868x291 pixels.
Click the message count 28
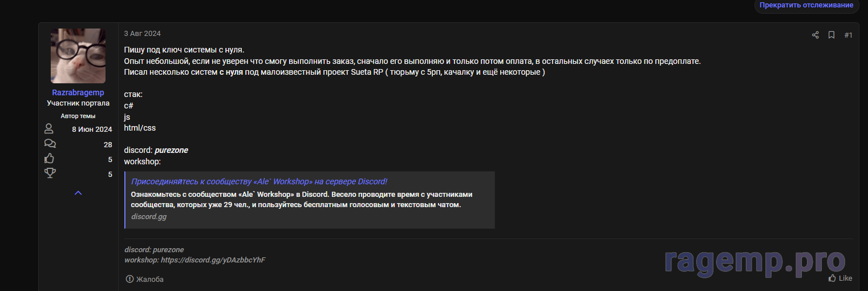pyautogui.click(x=108, y=144)
